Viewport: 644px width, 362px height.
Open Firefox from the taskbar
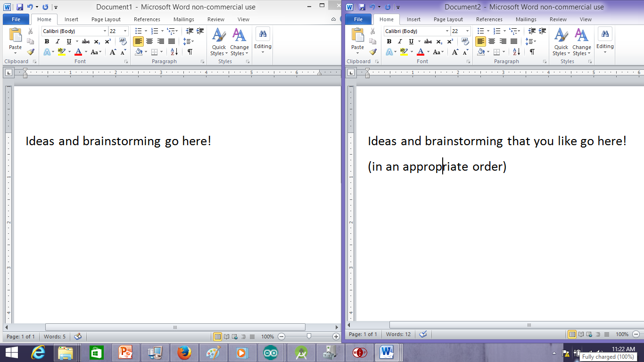click(184, 353)
